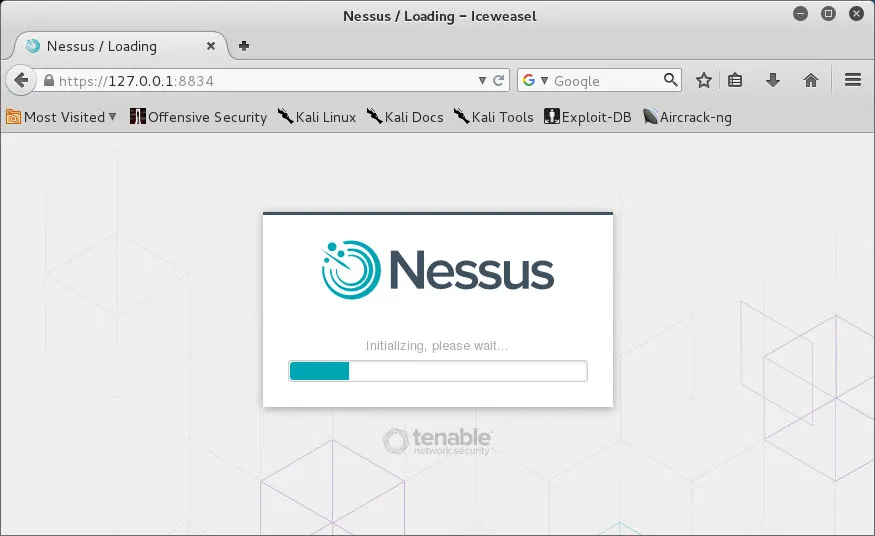Image resolution: width=875 pixels, height=536 pixels.
Task: Open the hamburger menu
Action: 852,80
